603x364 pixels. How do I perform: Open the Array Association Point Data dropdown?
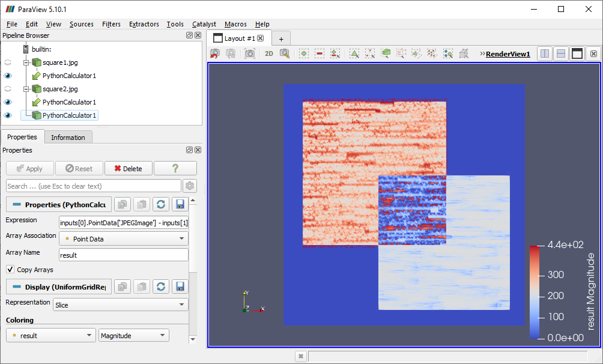point(123,238)
